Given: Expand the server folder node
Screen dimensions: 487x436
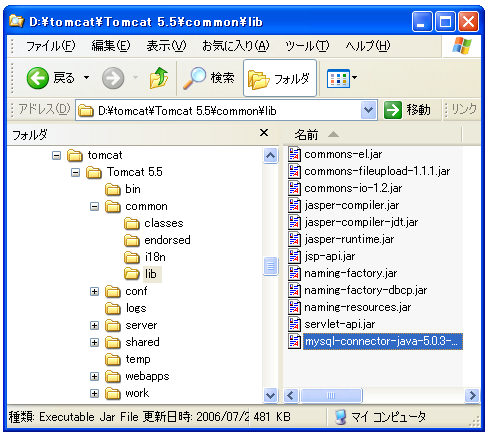Looking at the screenshot, I should 95,326.
